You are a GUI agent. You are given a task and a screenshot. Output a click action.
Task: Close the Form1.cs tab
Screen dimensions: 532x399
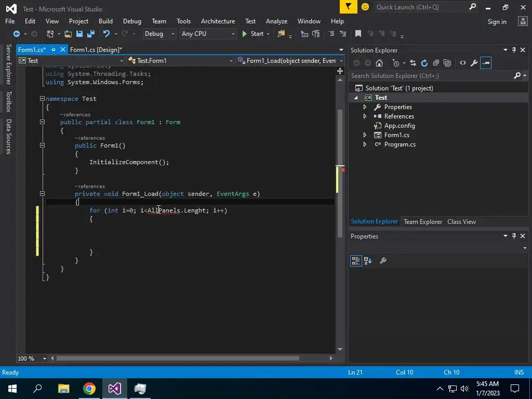[x=62, y=49]
